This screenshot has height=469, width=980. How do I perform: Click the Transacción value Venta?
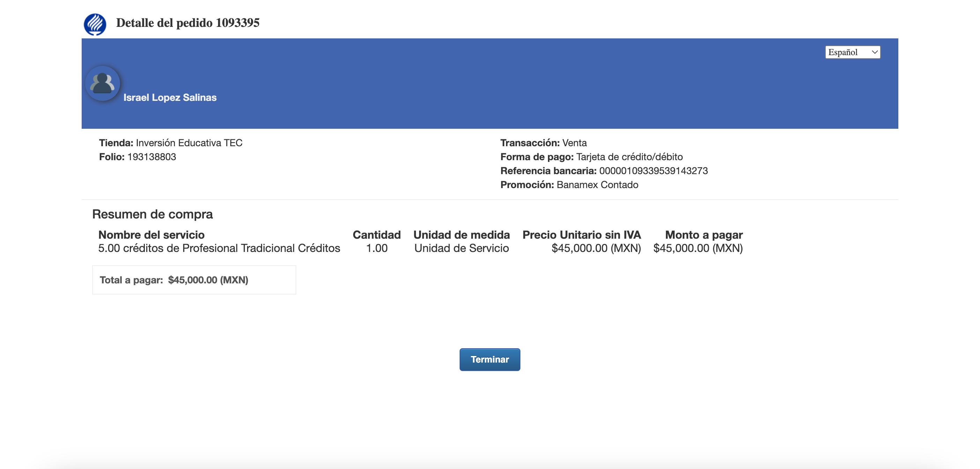coord(574,143)
